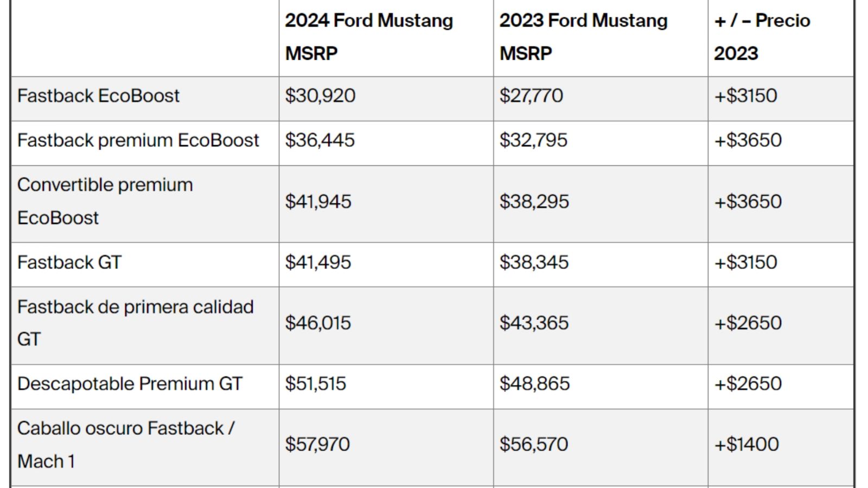
Task: Click the "2023 Ford Mustang MSRP" column header
Action: click(x=583, y=37)
